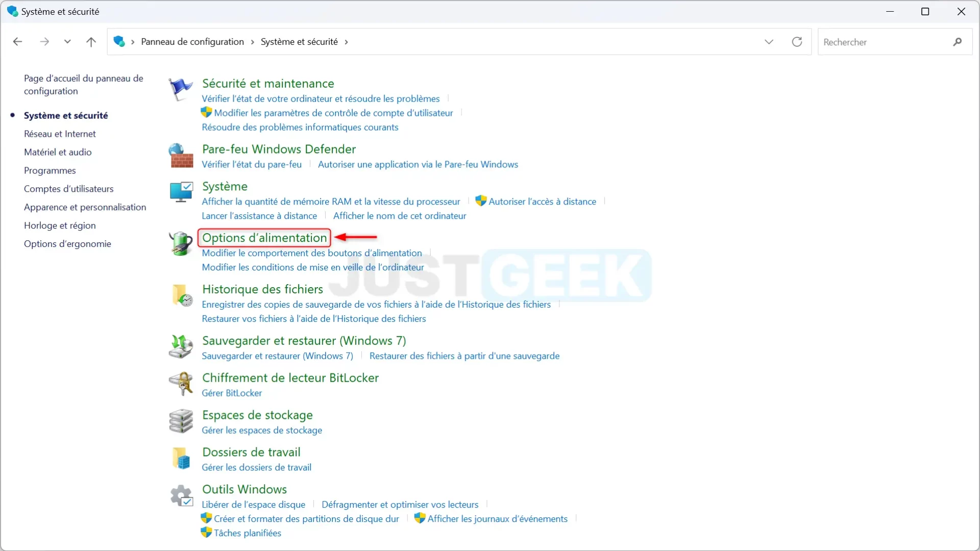Click the BitLocker lock and keys icon

(x=181, y=384)
